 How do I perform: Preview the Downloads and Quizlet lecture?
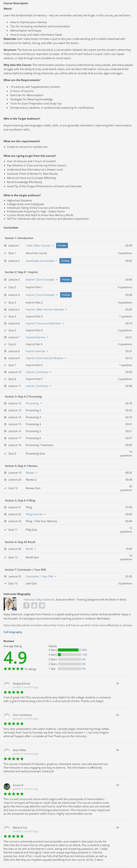pos(65,261)
